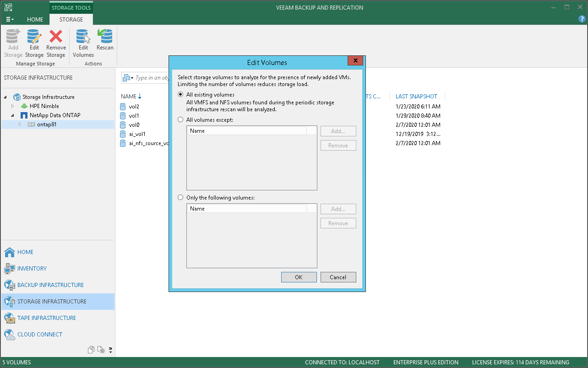Image resolution: width=588 pixels, height=368 pixels.
Task: Open the help question mark icon
Action: coord(582,19)
